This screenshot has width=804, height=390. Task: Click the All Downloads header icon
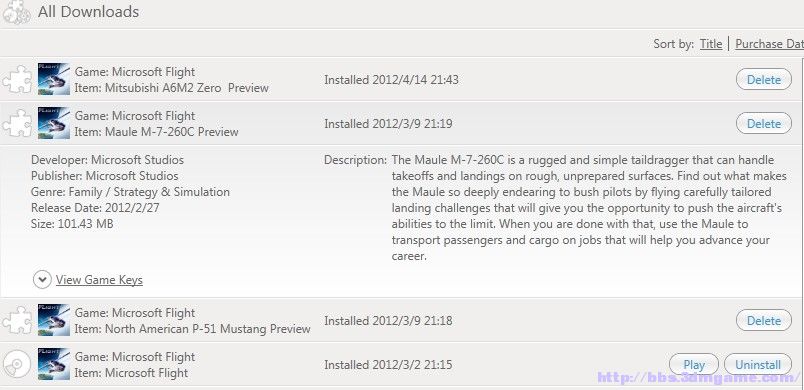pyautogui.click(x=16, y=12)
